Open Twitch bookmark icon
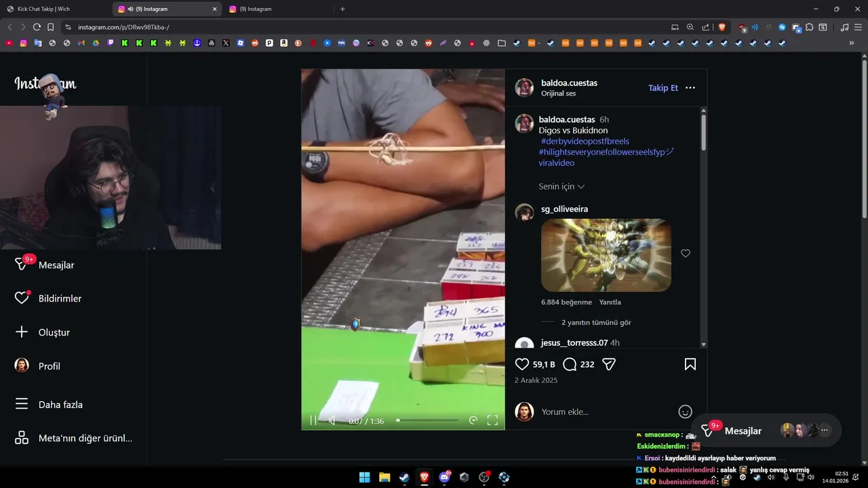The image size is (868, 488). [x=111, y=43]
